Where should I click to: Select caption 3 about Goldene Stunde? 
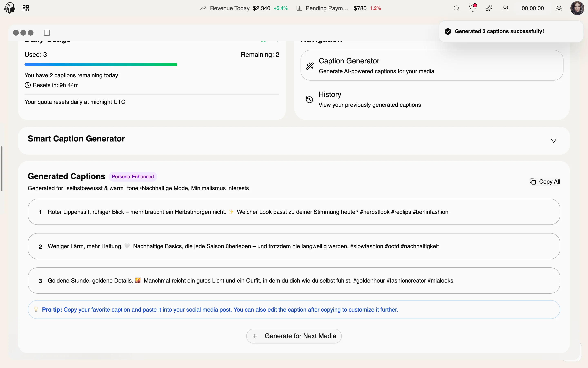[294, 280]
